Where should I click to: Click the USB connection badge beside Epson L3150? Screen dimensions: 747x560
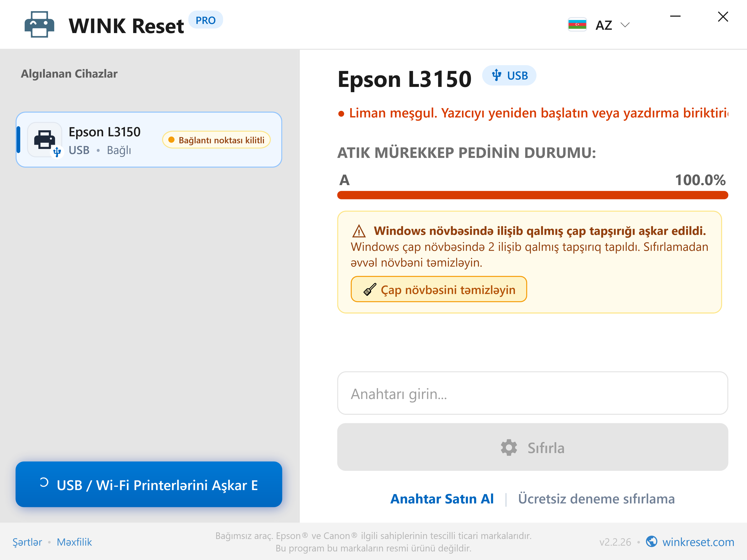(x=509, y=75)
